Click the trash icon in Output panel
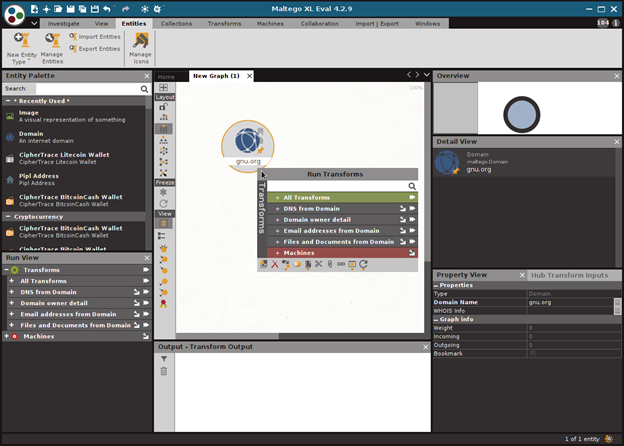This screenshot has width=624, height=446. [164, 371]
